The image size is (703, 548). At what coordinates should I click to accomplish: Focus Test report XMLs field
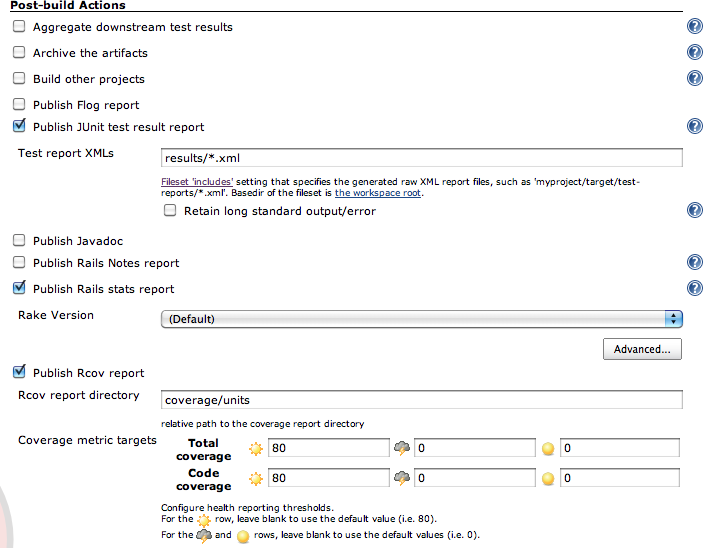(x=421, y=158)
